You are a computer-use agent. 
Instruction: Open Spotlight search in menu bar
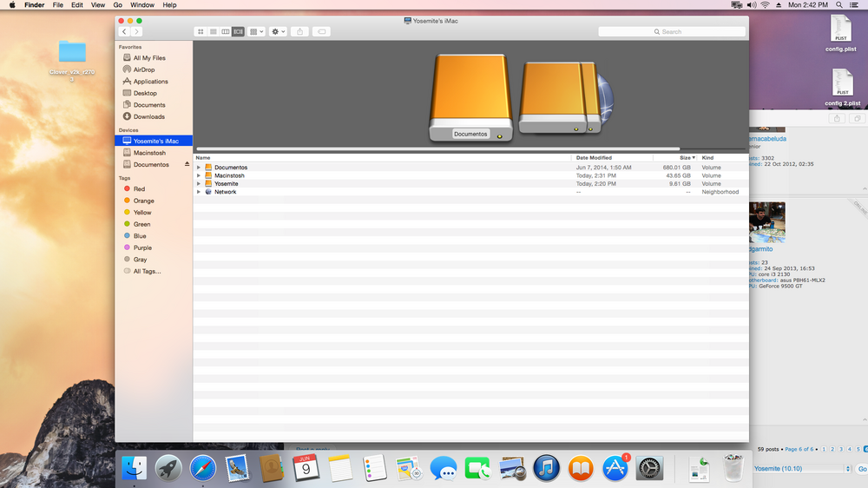tap(839, 5)
